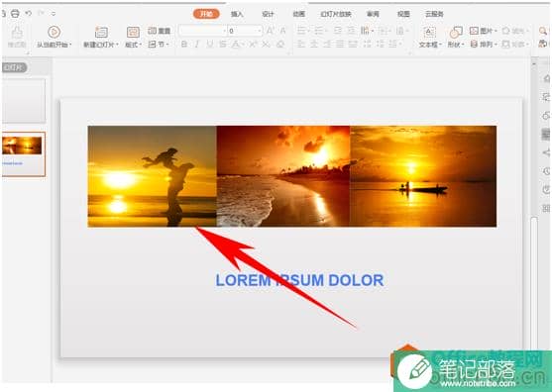The height and width of the screenshot is (392, 552).
Task: Open the Design (设计) tab
Action: (268, 14)
